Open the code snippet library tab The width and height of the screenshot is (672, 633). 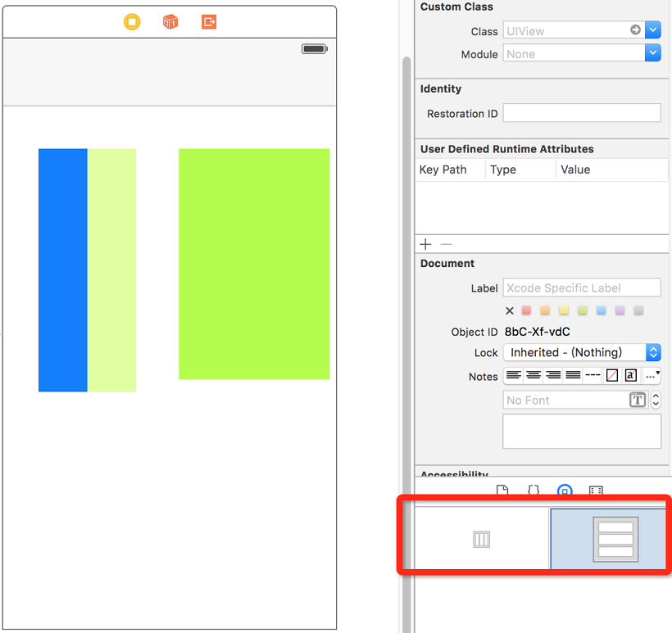pyautogui.click(x=534, y=491)
